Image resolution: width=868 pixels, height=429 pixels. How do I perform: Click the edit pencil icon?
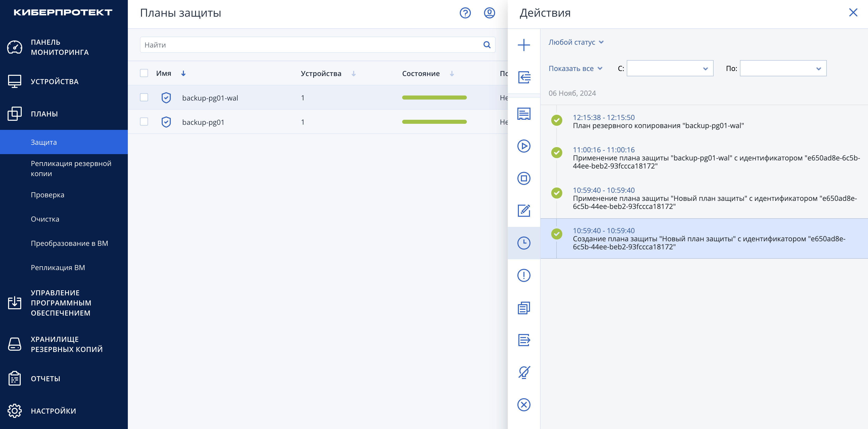click(x=524, y=211)
